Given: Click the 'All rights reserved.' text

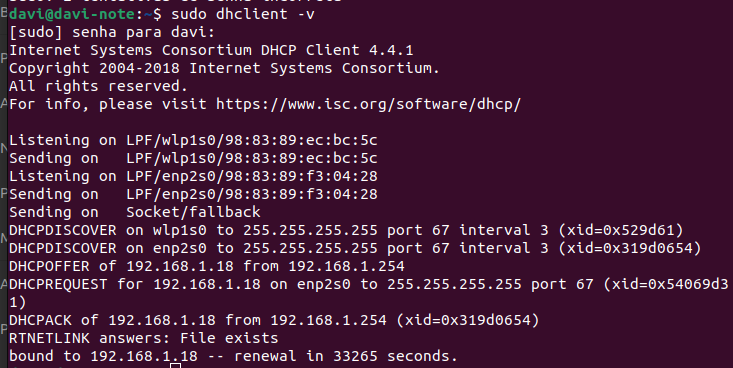Looking at the screenshot, I should pos(98,86).
